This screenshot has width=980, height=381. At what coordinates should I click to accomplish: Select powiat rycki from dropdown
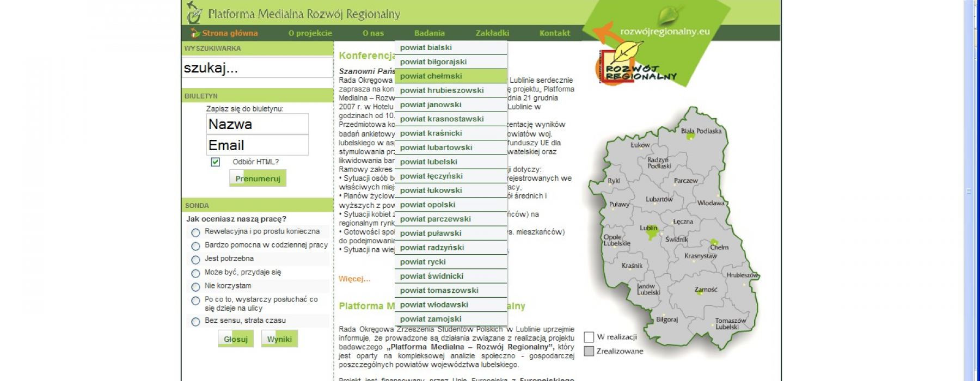tap(451, 262)
